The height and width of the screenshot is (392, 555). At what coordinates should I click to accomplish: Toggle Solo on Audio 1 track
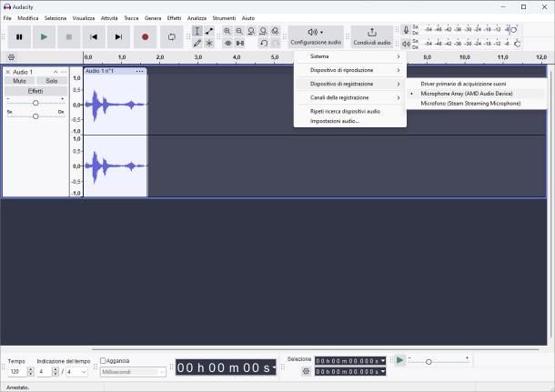[x=52, y=81]
